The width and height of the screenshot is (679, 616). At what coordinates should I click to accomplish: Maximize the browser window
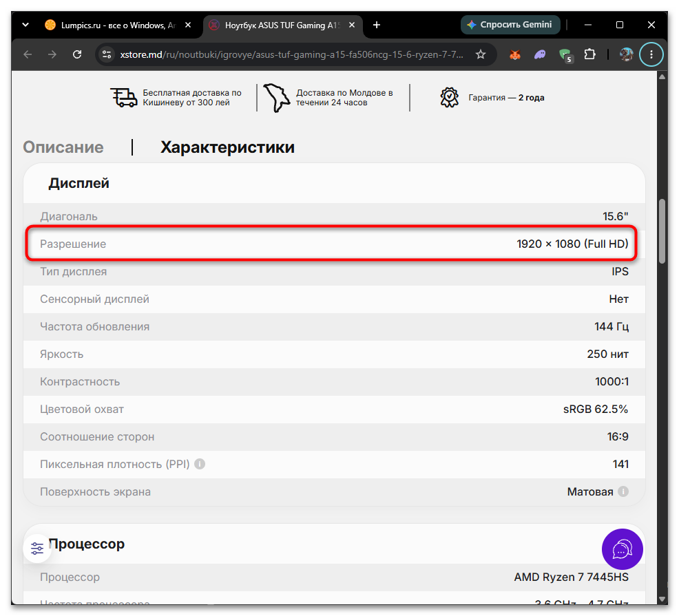(x=620, y=25)
